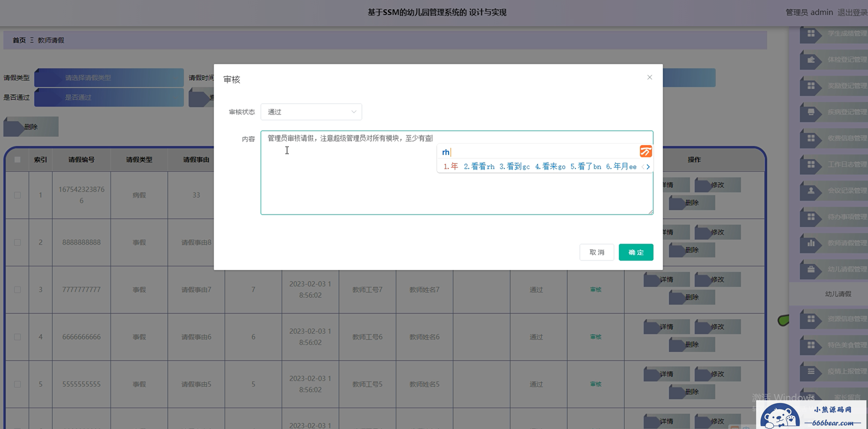Screen dimensions: 868x429
Task: Expand the 资源信息管理 menu
Action: click(834, 319)
